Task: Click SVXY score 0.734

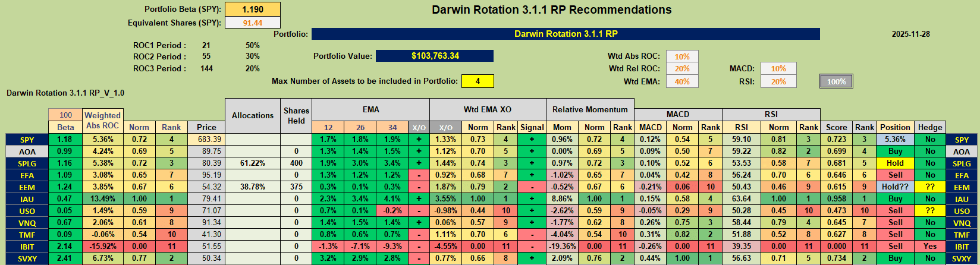Action: click(836, 258)
